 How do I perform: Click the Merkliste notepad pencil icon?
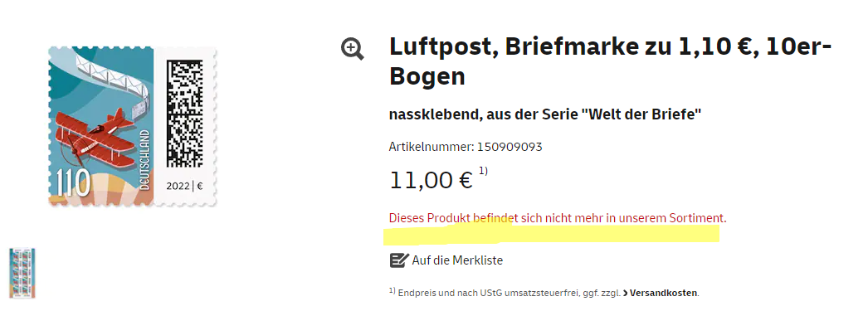[x=399, y=260]
